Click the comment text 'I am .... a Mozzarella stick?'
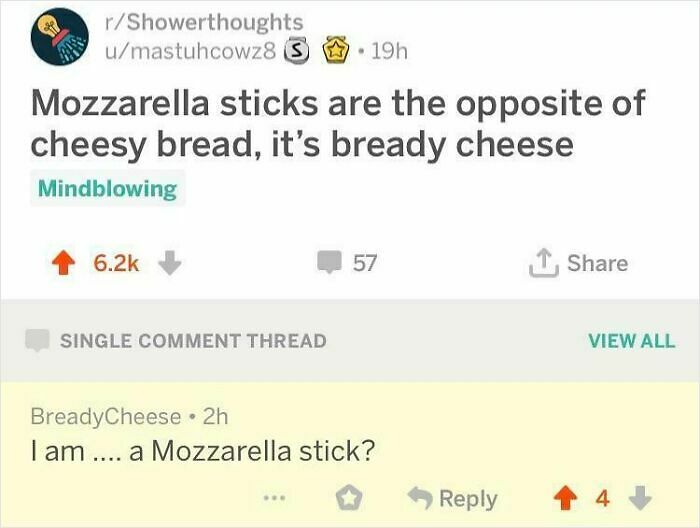The image size is (700, 528). [203, 451]
